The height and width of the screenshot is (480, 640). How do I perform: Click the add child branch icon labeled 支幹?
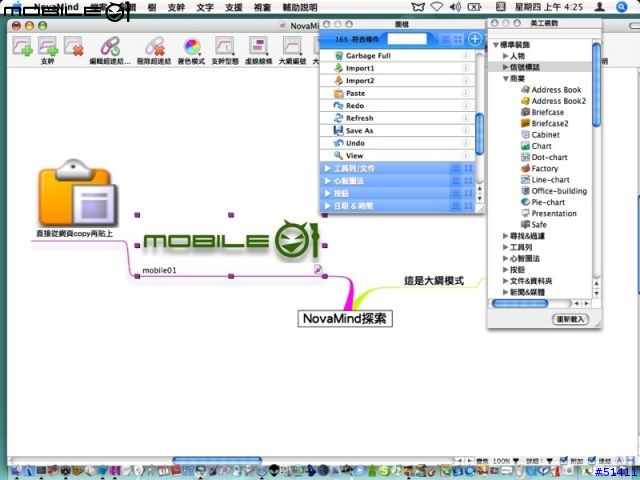48,46
